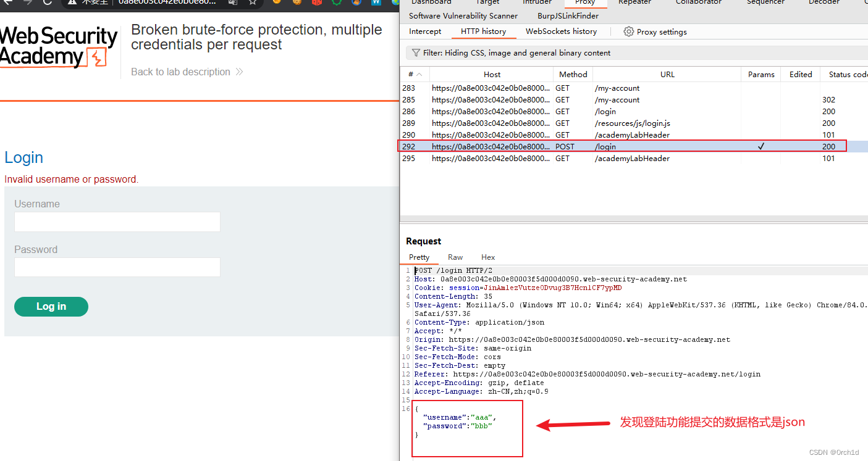Sort by the Host column header
The height and width of the screenshot is (461, 868).
(492, 75)
